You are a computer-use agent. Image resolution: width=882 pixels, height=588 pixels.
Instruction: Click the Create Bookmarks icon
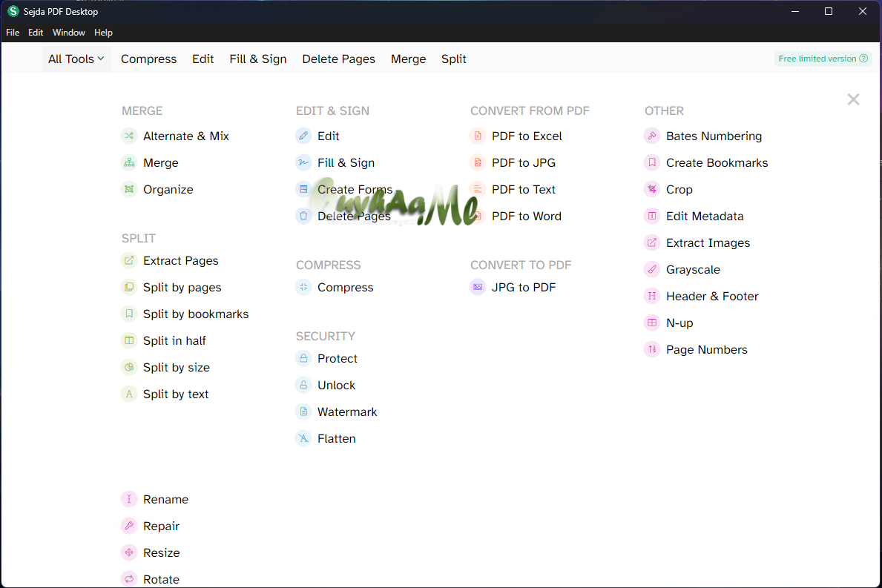[x=652, y=162]
